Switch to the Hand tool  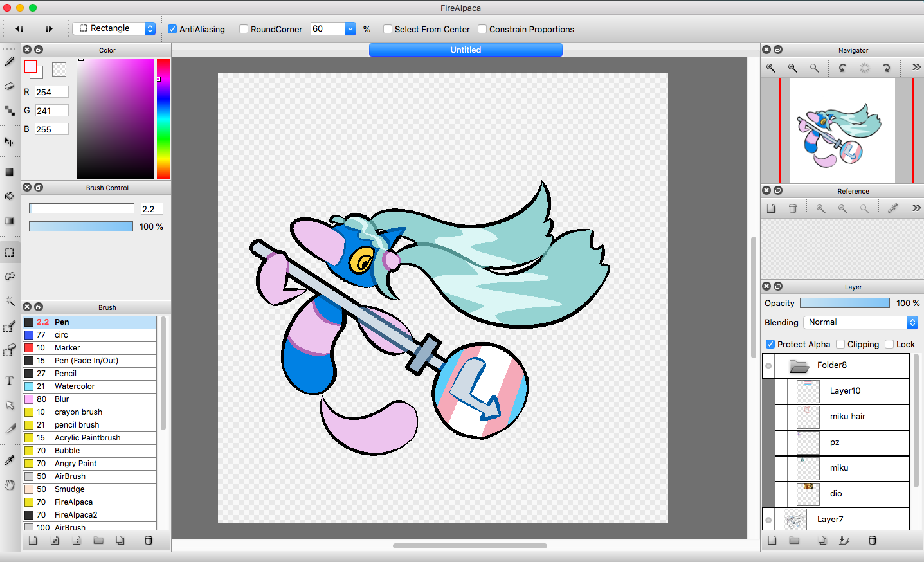click(x=9, y=485)
